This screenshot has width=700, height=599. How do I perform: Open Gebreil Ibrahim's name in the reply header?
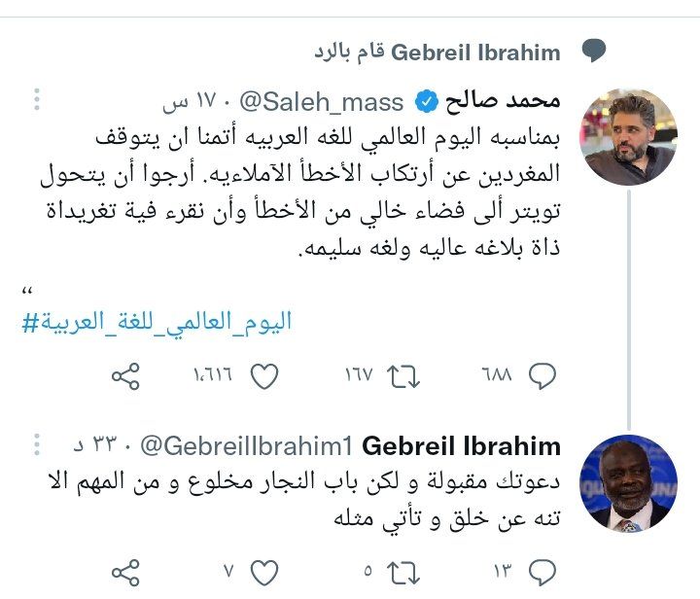coord(475,52)
